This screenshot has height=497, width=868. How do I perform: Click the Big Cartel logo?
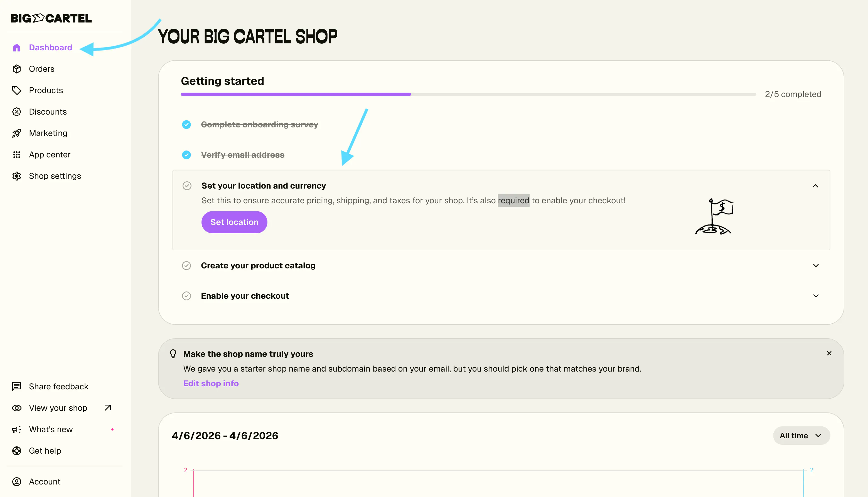tap(51, 18)
